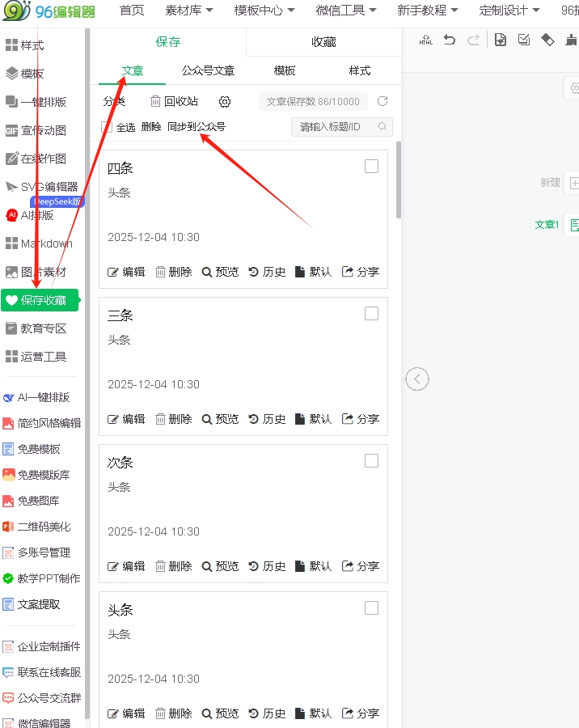The width and height of the screenshot is (579, 728).
Task: Select the eraser clear-format tool
Action: [x=547, y=40]
